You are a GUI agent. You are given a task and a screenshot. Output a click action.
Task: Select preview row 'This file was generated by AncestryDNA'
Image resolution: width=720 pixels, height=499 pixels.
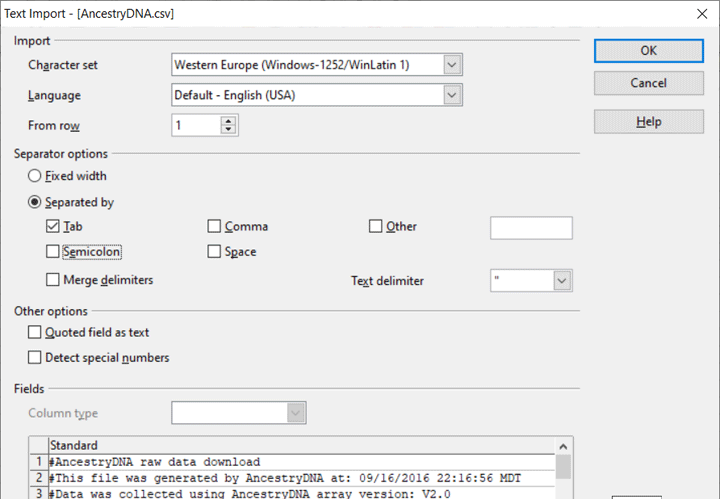coord(302,478)
